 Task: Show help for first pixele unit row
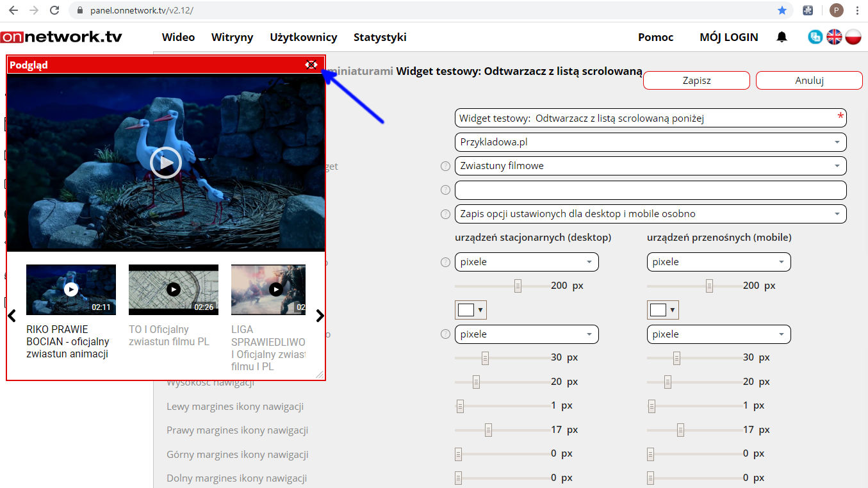(x=446, y=262)
